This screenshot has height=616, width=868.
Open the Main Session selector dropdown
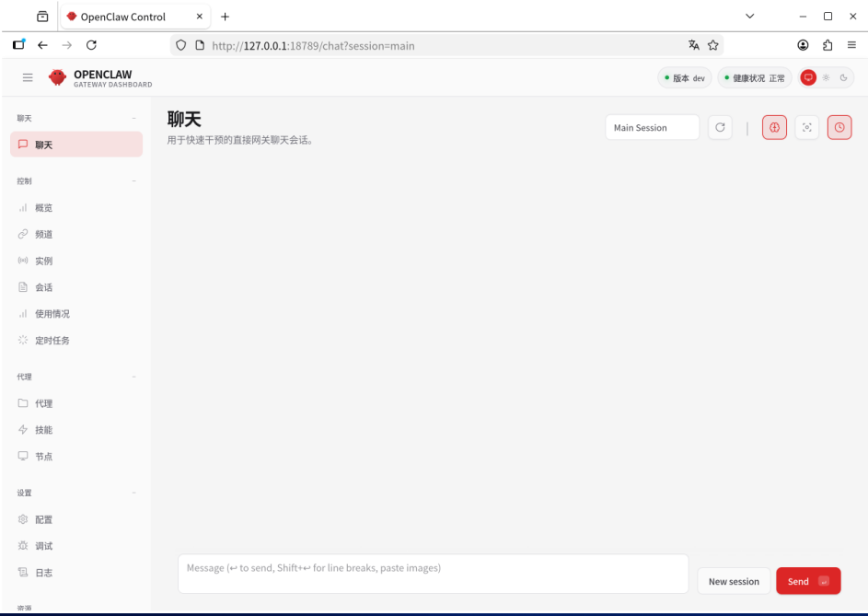tap(652, 128)
